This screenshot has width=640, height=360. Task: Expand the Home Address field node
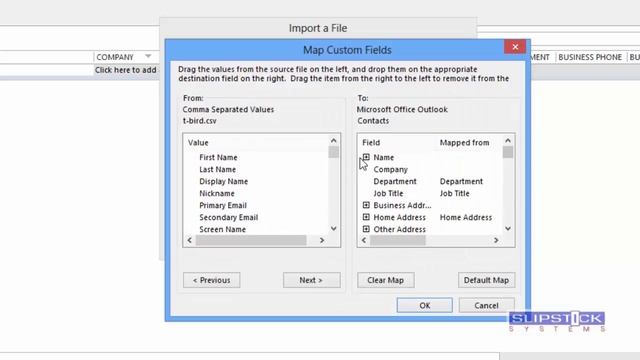366,217
